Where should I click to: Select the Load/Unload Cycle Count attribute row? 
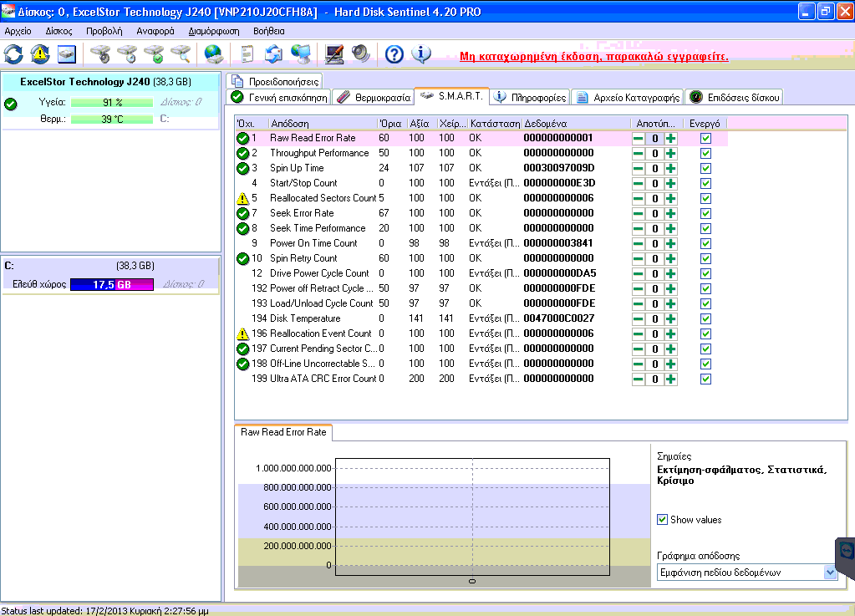pyautogui.click(x=481, y=303)
